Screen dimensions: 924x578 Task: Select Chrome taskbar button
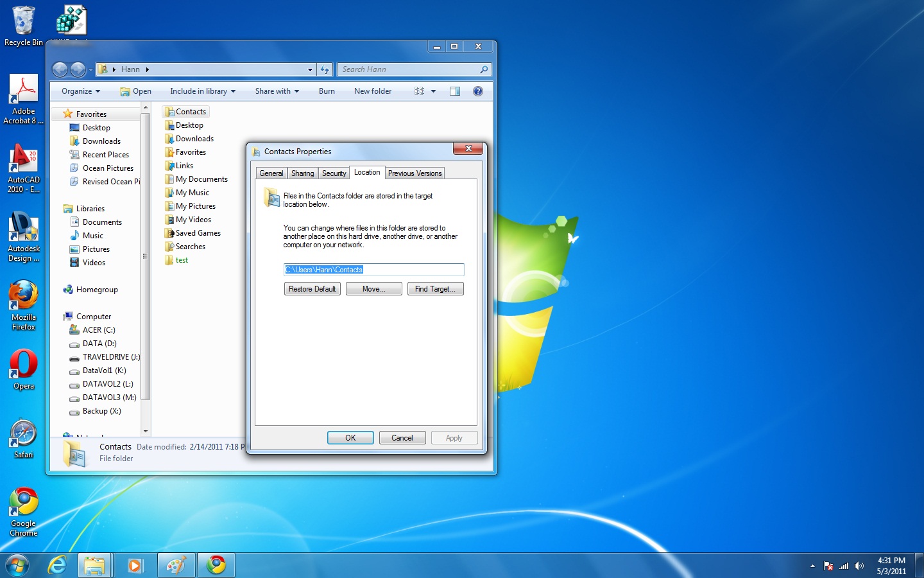click(x=216, y=565)
